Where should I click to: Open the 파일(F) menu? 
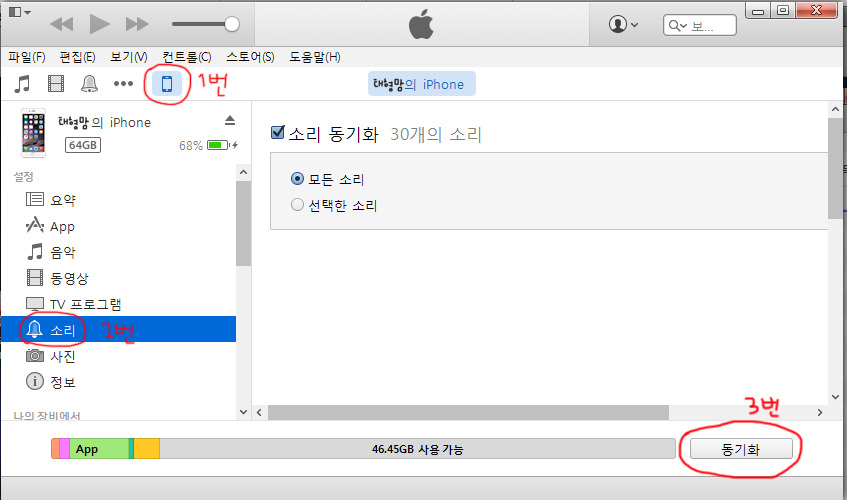pos(26,57)
